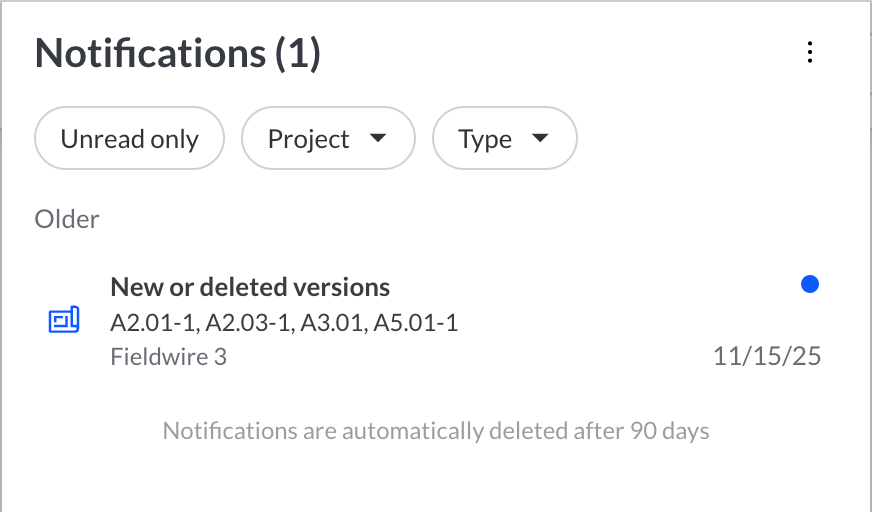Click the A5.01-1 sheet reference

coord(416,323)
